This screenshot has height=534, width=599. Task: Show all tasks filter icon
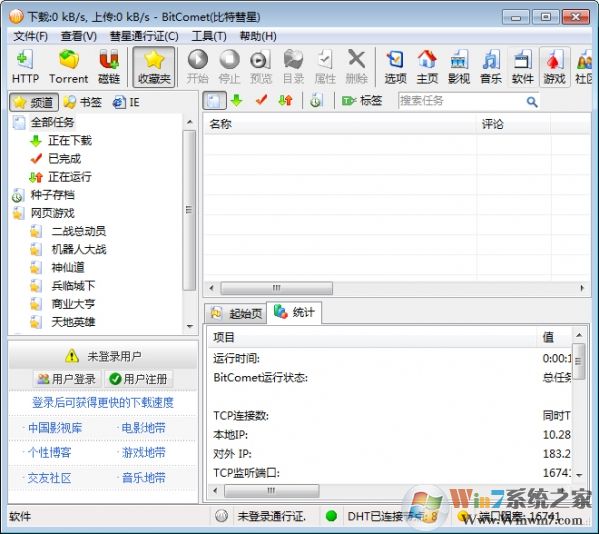tap(214, 101)
